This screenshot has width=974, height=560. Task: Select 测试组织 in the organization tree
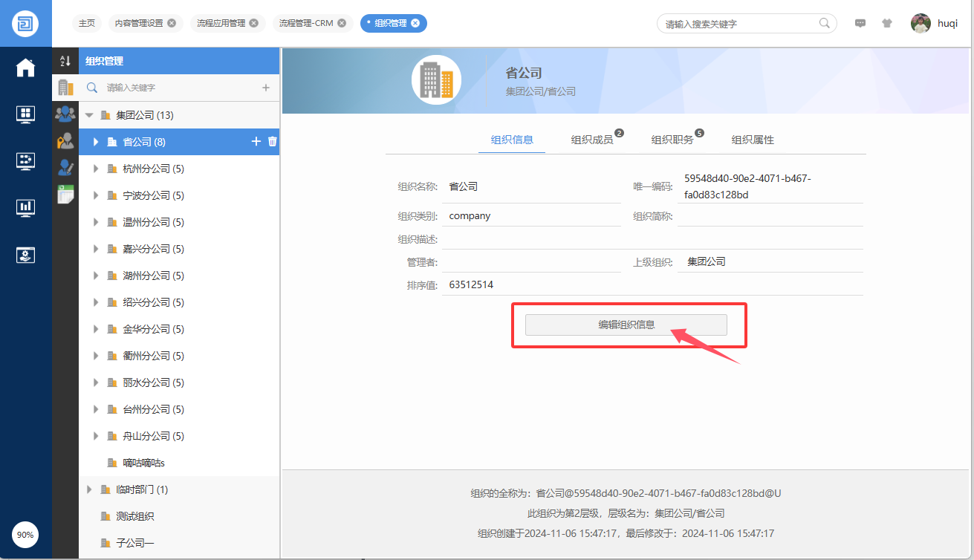click(x=134, y=516)
